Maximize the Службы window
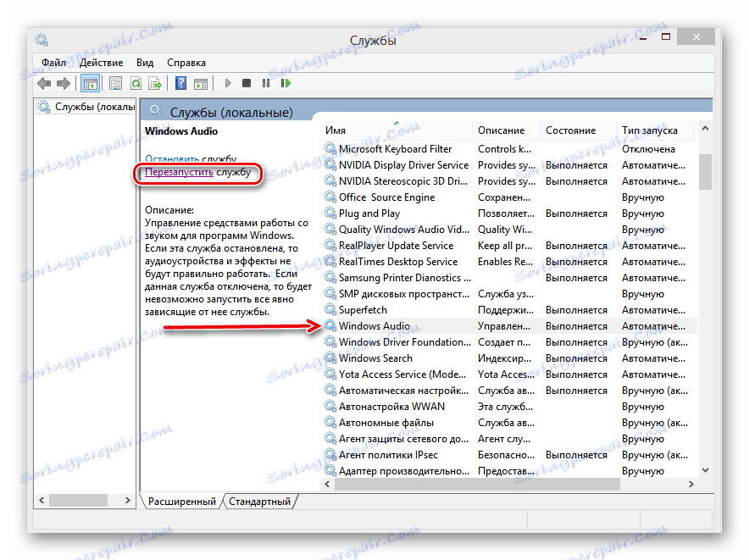This screenshot has height=560, width=749. [x=665, y=36]
